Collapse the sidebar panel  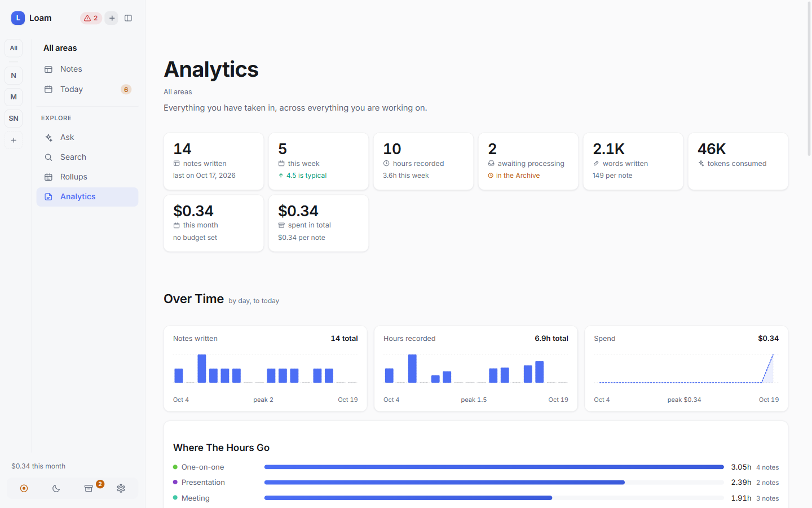click(x=128, y=18)
